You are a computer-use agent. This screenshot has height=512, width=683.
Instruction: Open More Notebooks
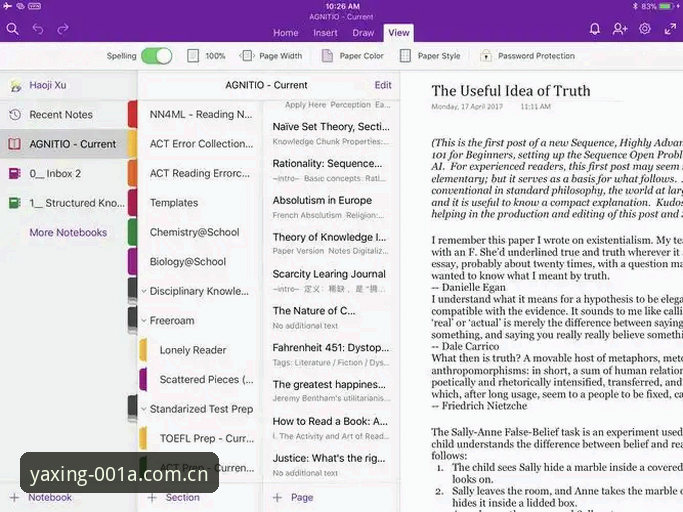coord(68,233)
